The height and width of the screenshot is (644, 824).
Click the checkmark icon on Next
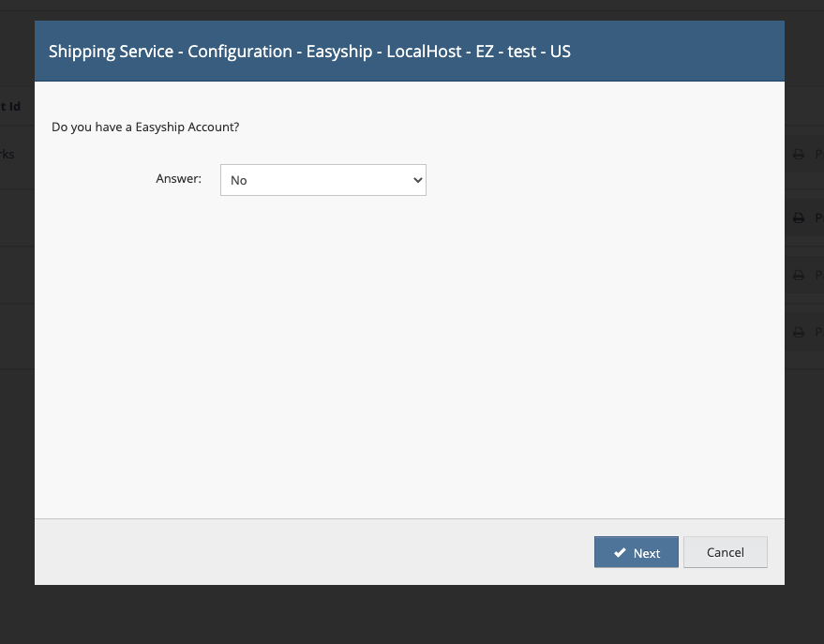tap(620, 552)
